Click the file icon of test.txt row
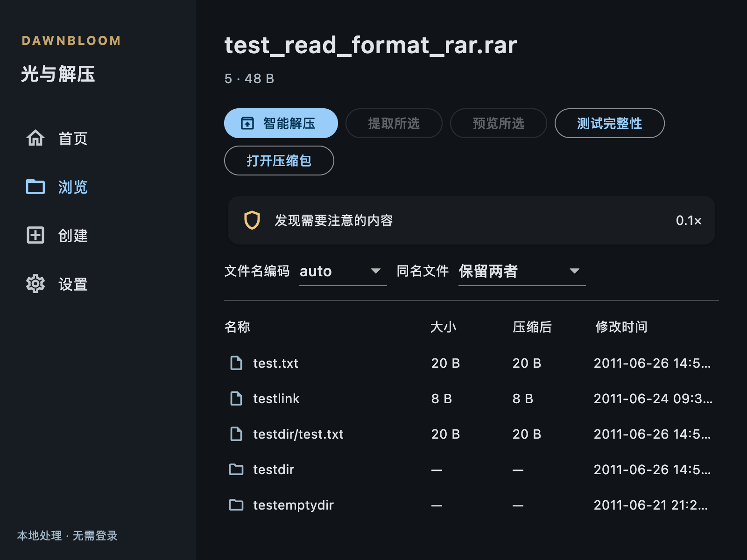This screenshot has width=747, height=560. point(236,363)
